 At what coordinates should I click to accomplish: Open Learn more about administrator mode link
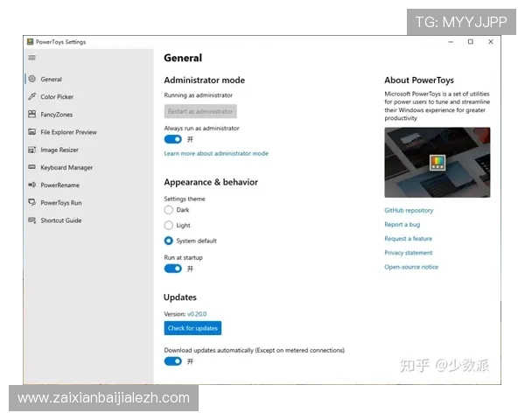216,153
